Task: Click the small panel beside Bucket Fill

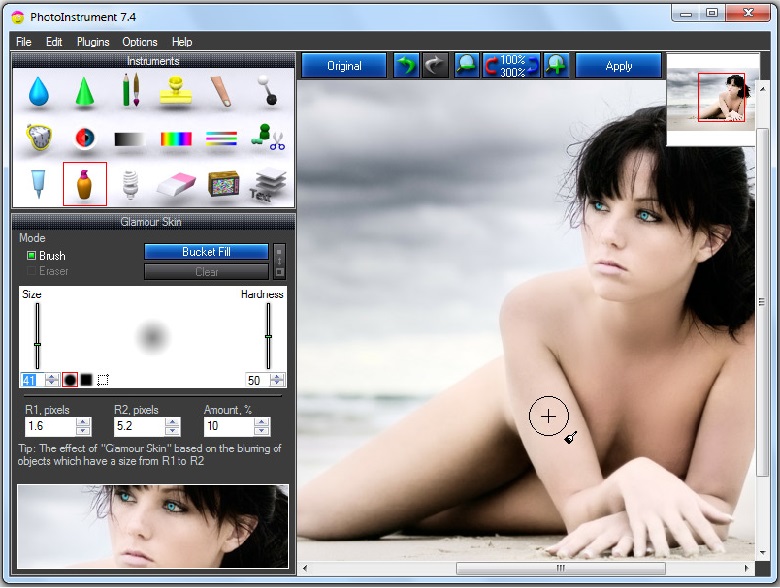Action: point(279,261)
